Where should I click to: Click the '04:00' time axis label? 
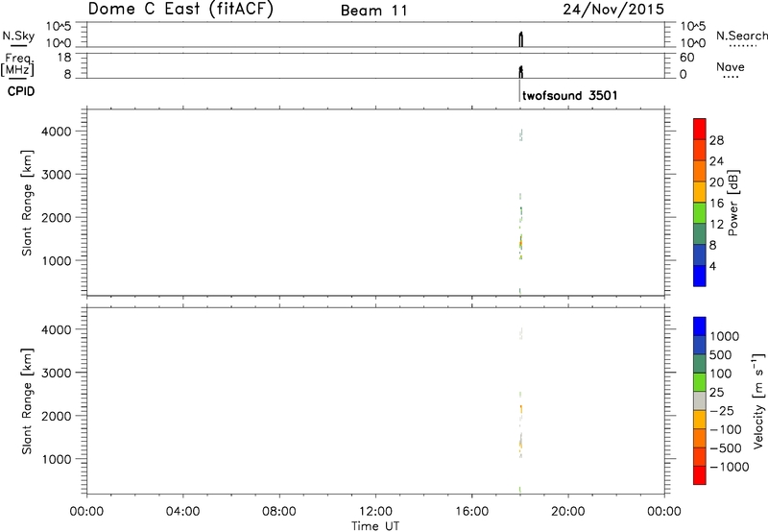coord(182,512)
